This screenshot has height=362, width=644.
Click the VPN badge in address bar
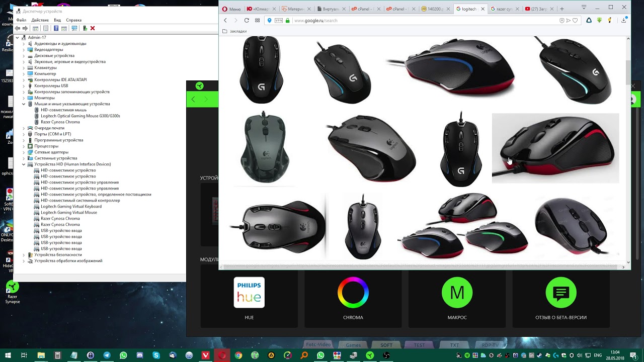279,21
